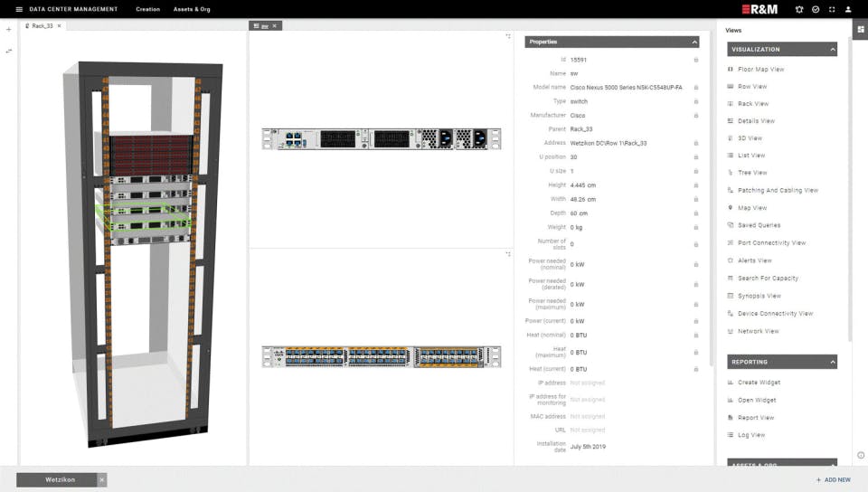Click the Views panel grid icon
The image size is (868, 492).
860,29
